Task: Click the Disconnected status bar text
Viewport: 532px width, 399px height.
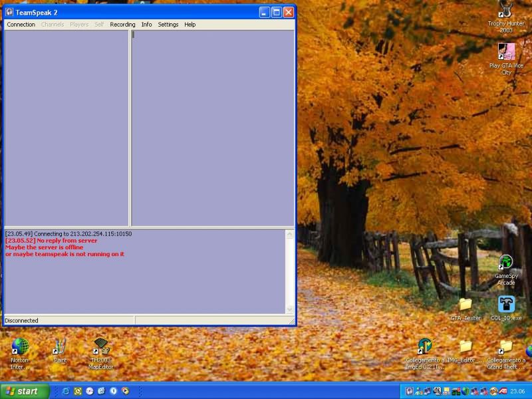Action: [21, 321]
